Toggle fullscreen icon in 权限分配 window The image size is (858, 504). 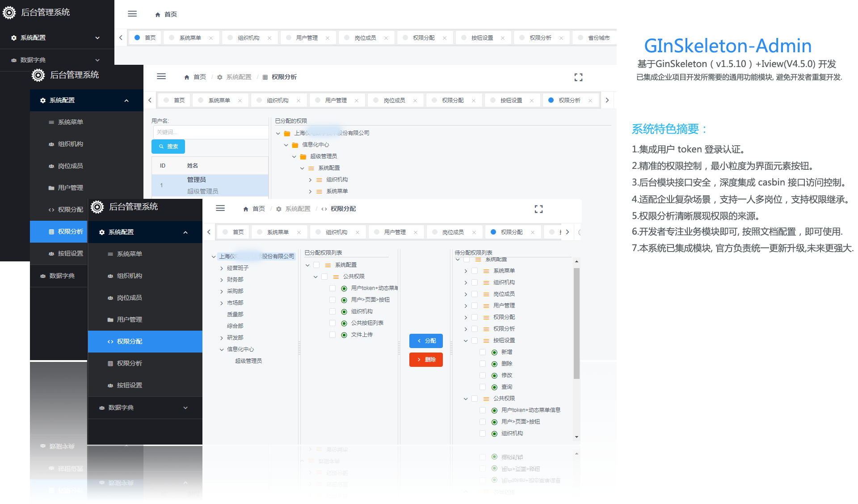[538, 209]
